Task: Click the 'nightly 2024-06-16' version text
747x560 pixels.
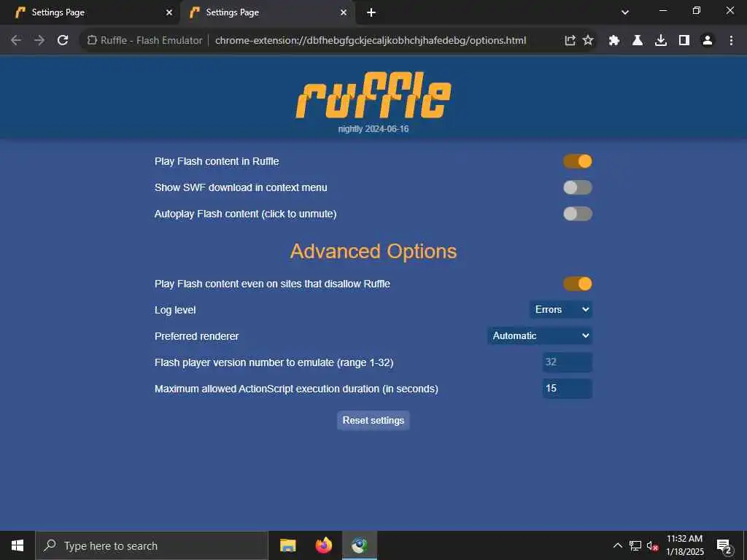Action: pyautogui.click(x=373, y=129)
